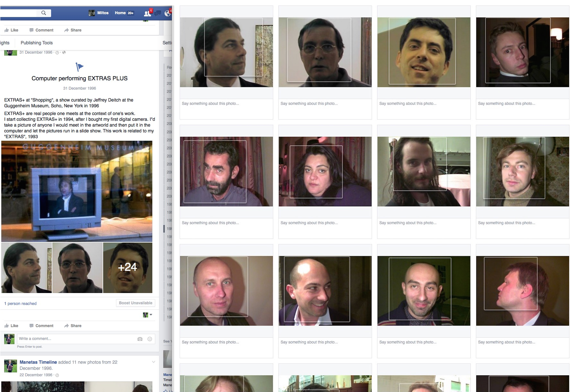Click the camera icon in comment box
Viewport: 573px width, 392px height.
(x=140, y=339)
